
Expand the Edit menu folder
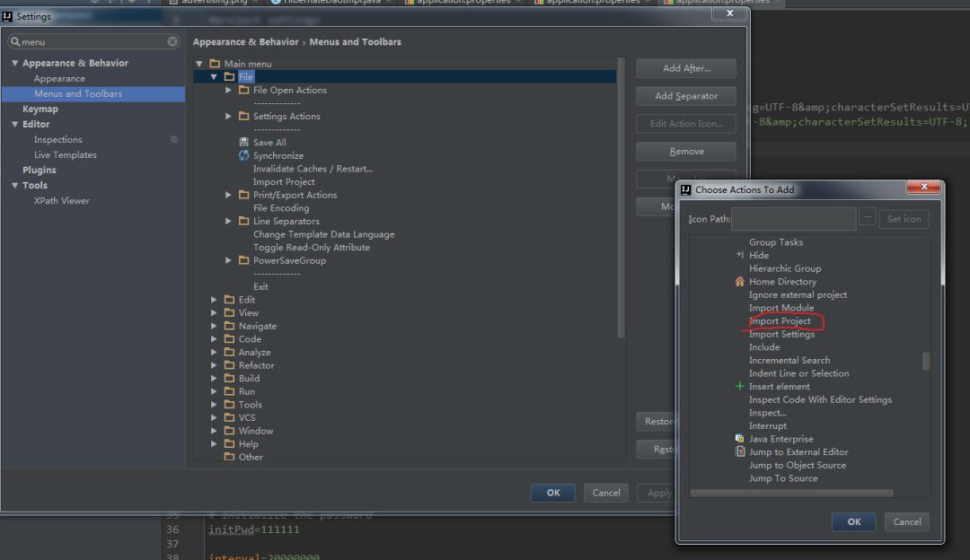pos(215,300)
